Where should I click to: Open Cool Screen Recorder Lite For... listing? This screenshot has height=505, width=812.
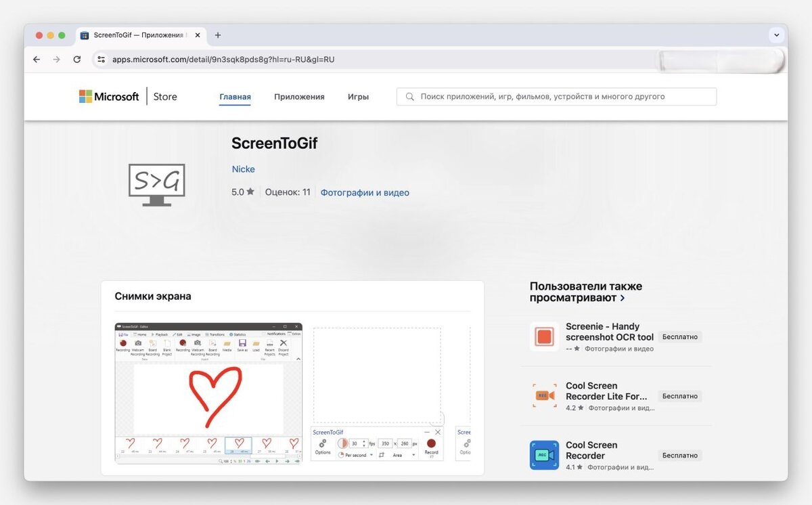click(606, 391)
